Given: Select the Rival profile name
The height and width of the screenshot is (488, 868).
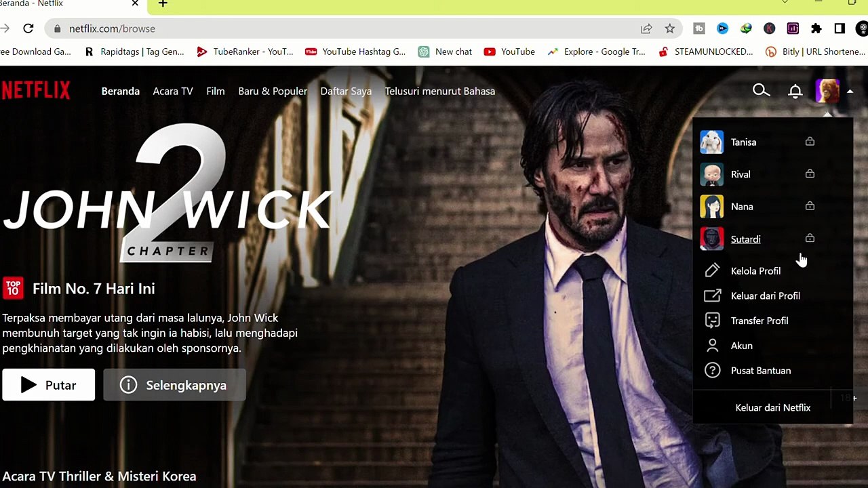Looking at the screenshot, I should [741, 174].
